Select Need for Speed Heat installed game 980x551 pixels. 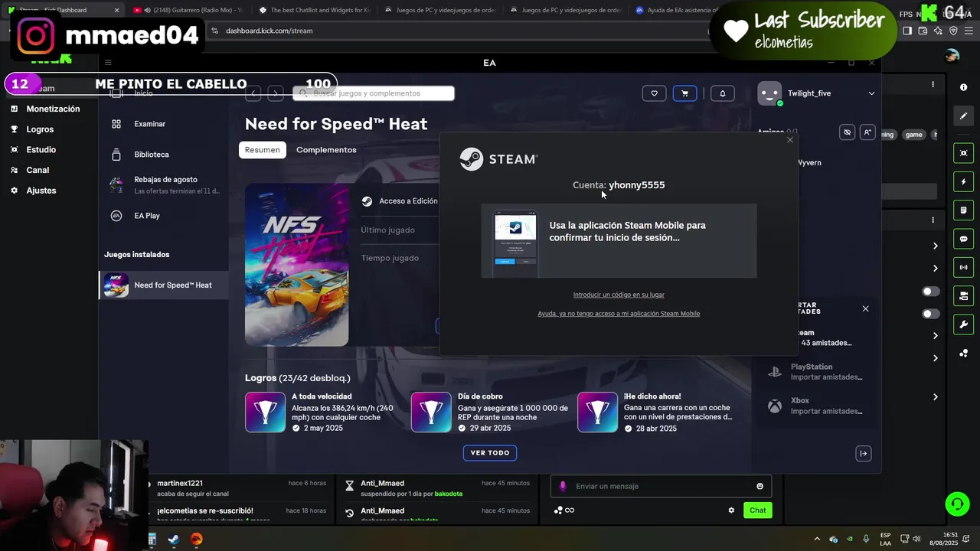coord(163,285)
